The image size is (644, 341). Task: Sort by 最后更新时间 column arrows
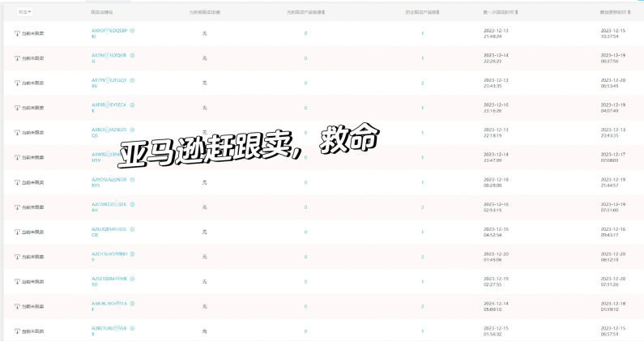pos(629,12)
